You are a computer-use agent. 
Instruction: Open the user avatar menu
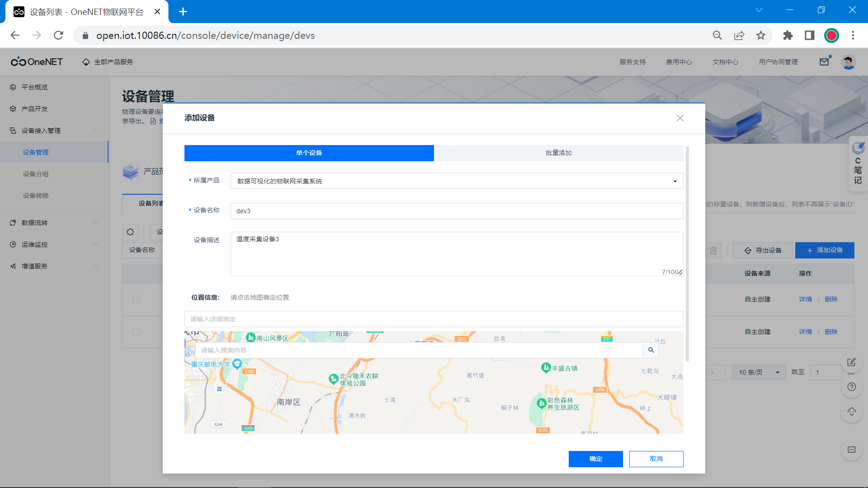click(848, 62)
